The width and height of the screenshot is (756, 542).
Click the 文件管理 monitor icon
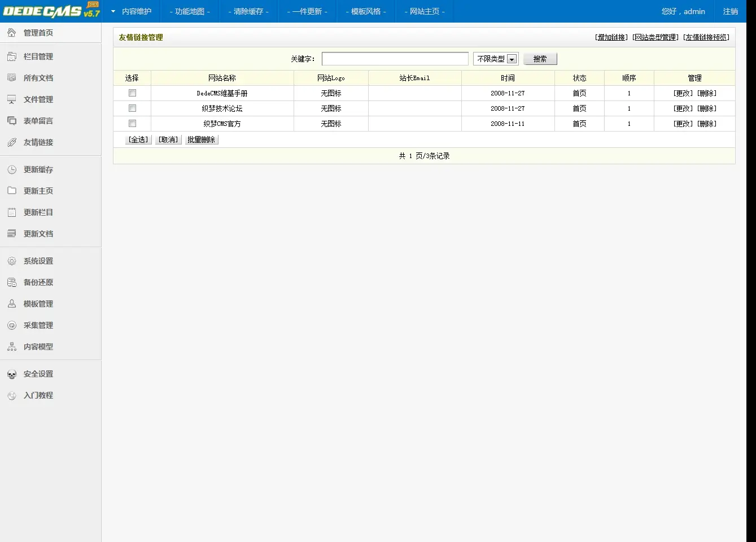pos(11,99)
